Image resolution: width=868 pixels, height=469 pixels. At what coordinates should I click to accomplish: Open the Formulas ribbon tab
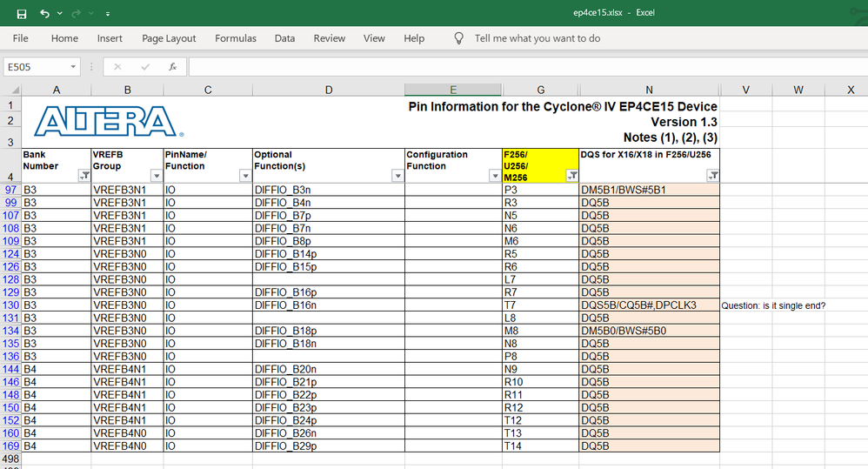pyautogui.click(x=236, y=38)
